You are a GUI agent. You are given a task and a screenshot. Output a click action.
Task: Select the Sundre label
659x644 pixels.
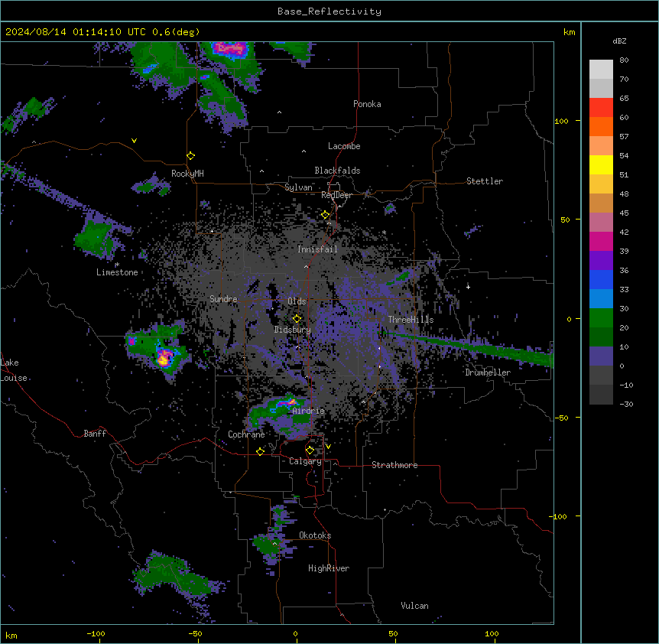[x=223, y=299]
